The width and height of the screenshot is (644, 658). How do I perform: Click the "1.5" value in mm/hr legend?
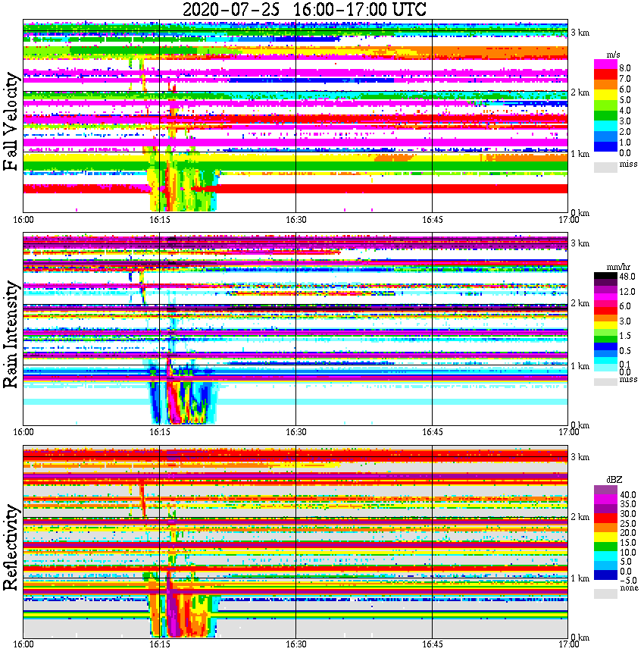(625, 335)
